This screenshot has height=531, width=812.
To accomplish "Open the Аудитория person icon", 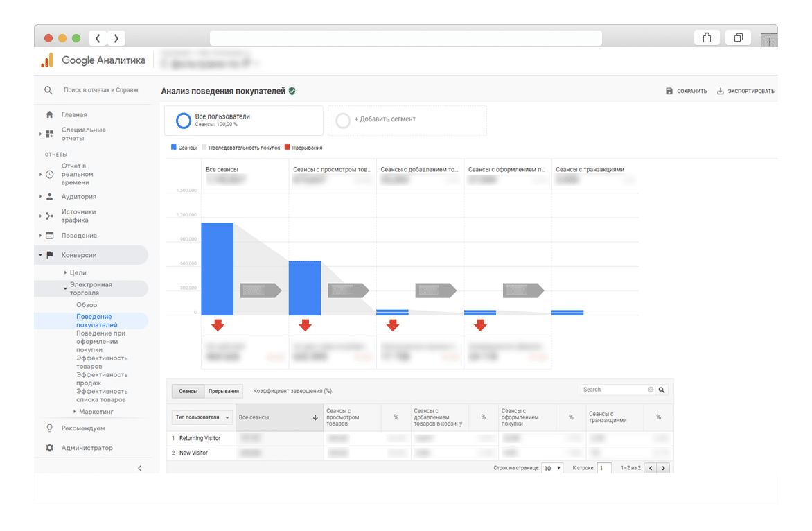I will (49, 197).
